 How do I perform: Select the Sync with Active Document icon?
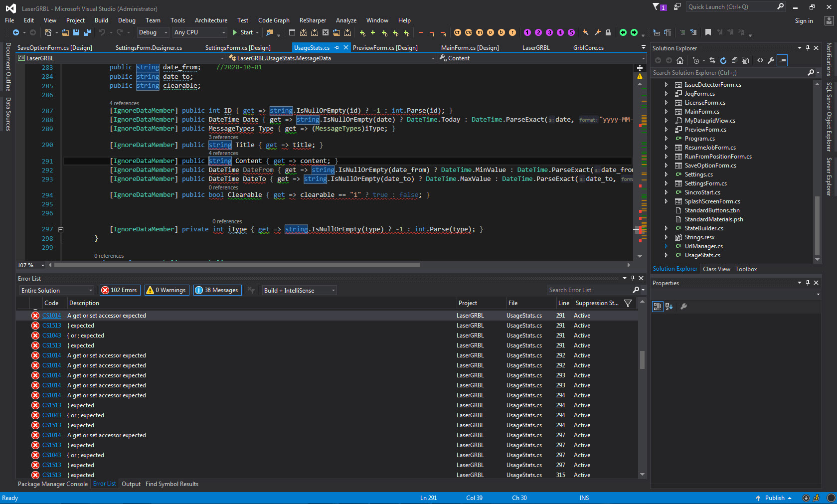[x=712, y=60]
